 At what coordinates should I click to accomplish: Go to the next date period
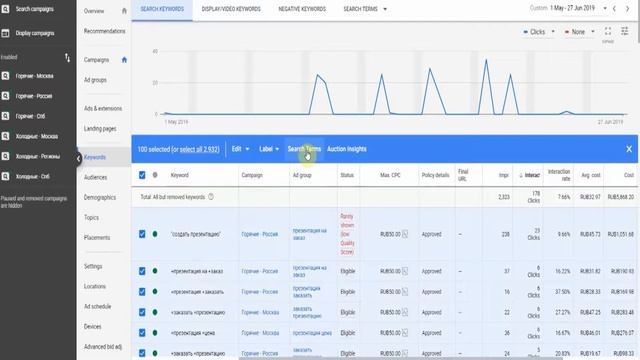(x=627, y=9)
